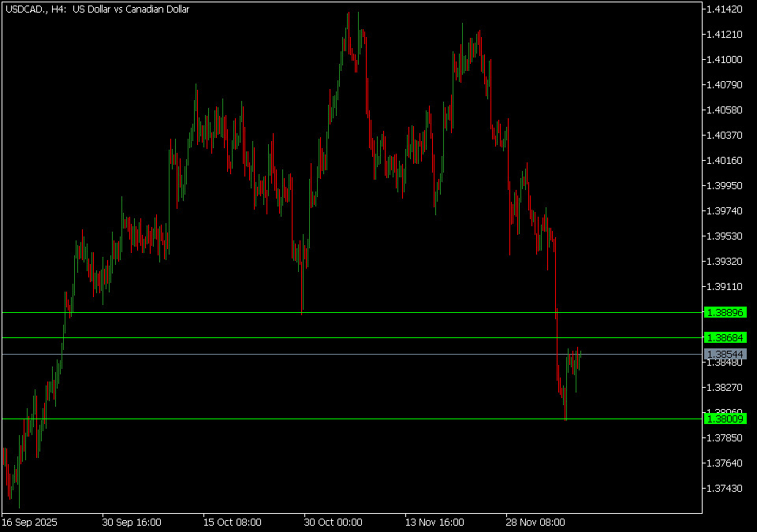
Task: Click the green 1.38896 price tag
Action: coord(725,313)
